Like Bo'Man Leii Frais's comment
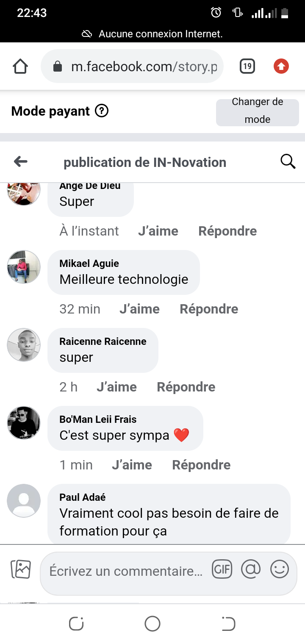Image resolution: width=305 pixels, height=644 pixels. pos(132,465)
